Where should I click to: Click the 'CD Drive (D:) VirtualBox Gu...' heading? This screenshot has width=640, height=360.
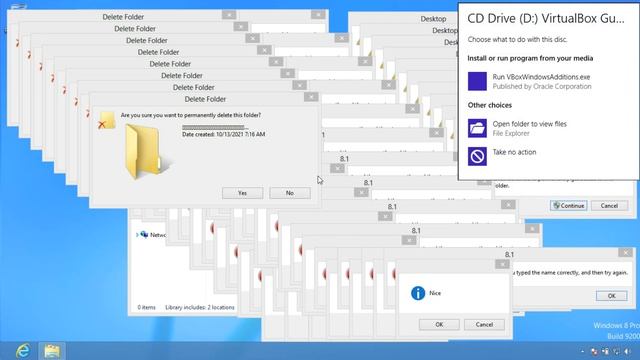click(546, 18)
